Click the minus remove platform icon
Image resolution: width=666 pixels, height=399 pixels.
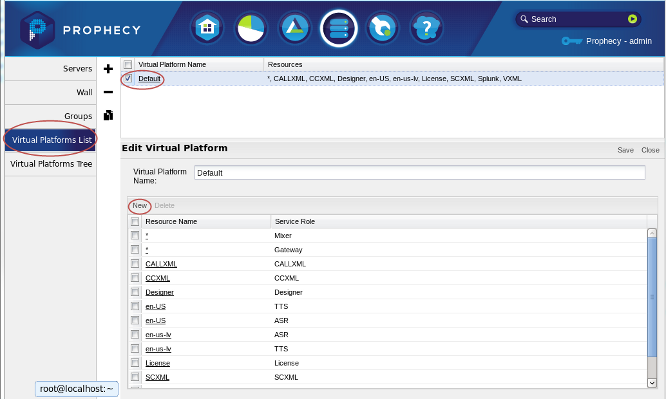tap(108, 92)
